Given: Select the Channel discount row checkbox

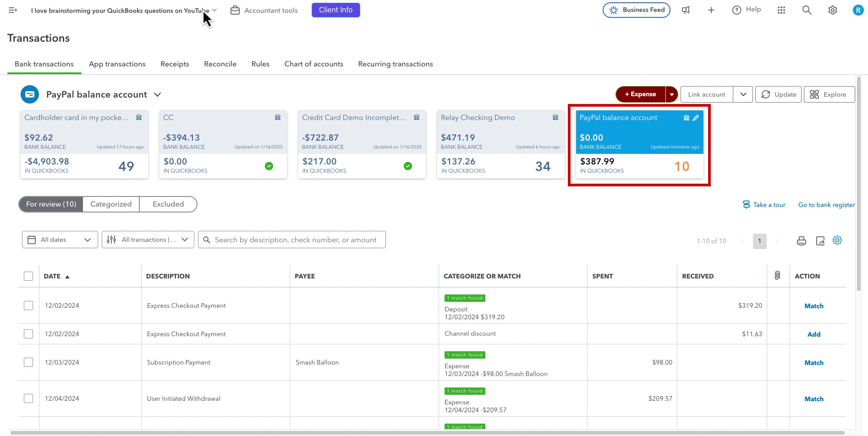Looking at the screenshot, I should tap(28, 334).
